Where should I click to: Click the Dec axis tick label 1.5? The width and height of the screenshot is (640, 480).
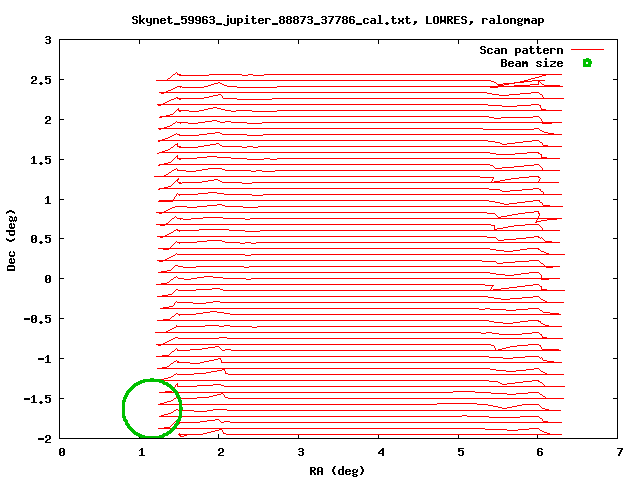41,160
